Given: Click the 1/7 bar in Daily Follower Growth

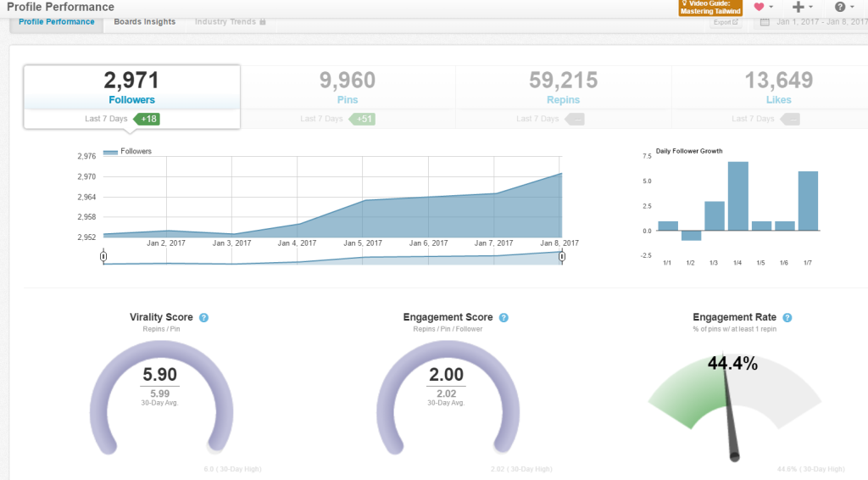Looking at the screenshot, I should (x=808, y=201).
